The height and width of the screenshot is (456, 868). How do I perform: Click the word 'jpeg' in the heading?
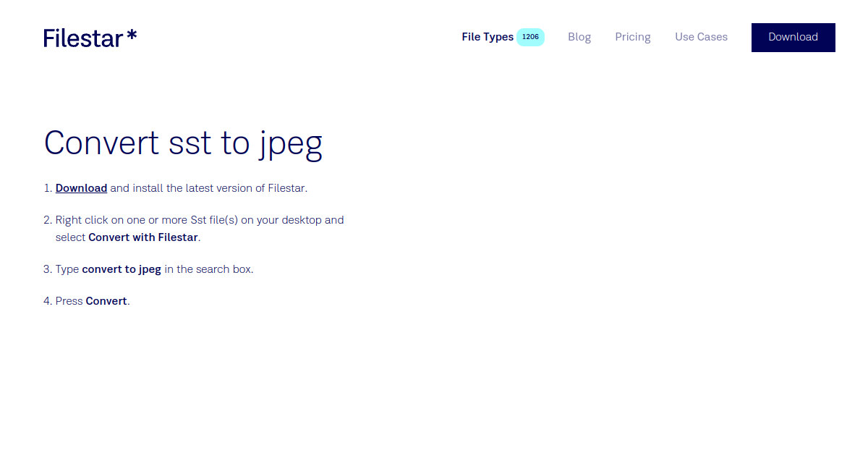pyautogui.click(x=291, y=145)
